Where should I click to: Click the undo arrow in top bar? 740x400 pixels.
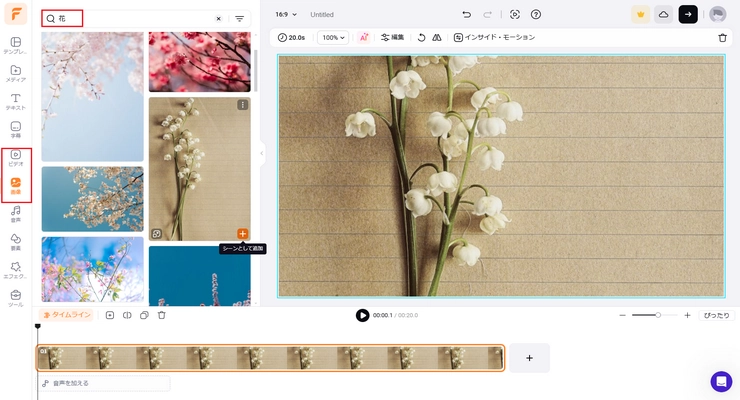(466, 15)
